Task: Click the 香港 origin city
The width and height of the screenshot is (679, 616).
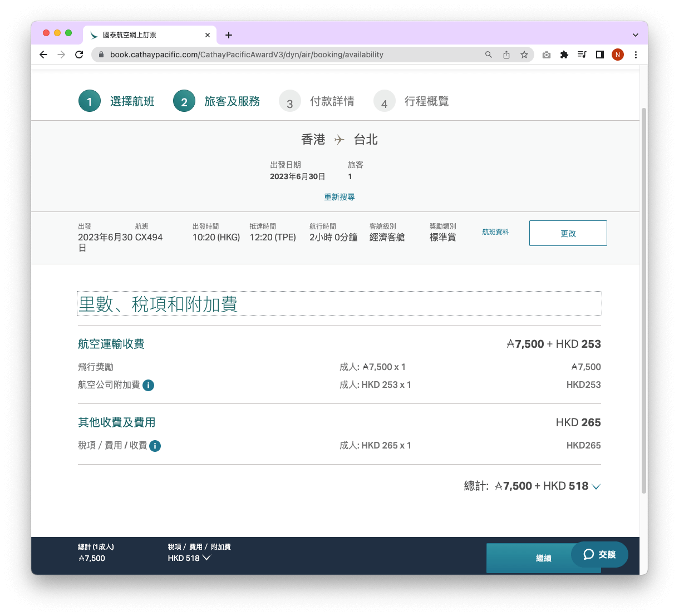Action: pos(313,140)
